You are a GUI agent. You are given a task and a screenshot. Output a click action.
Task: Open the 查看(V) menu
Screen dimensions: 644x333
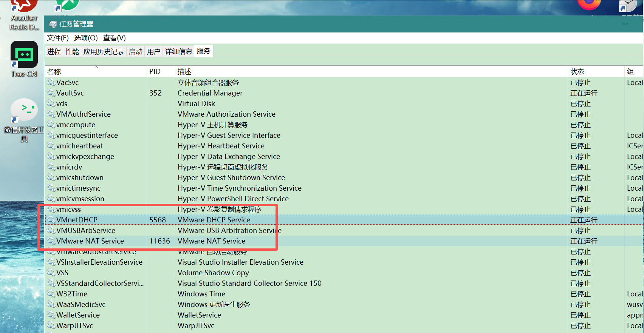(x=115, y=38)
